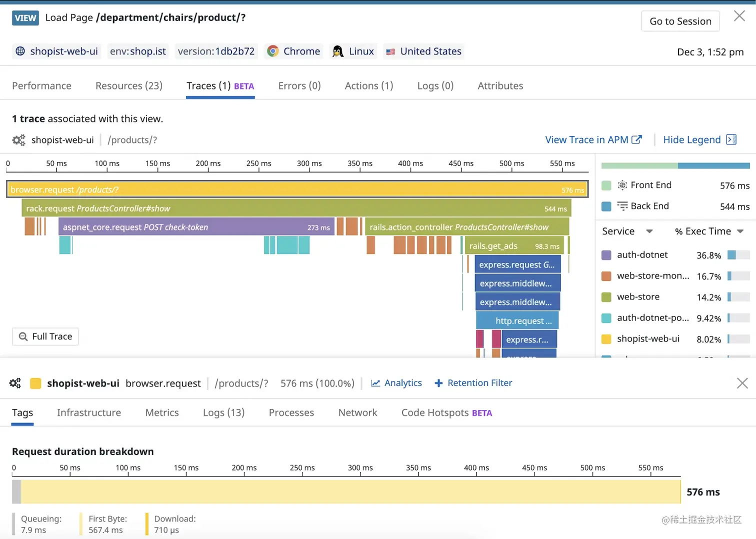Click the VIEW badge in header
This screenshot has width=756, height=539.
[25, 18]
